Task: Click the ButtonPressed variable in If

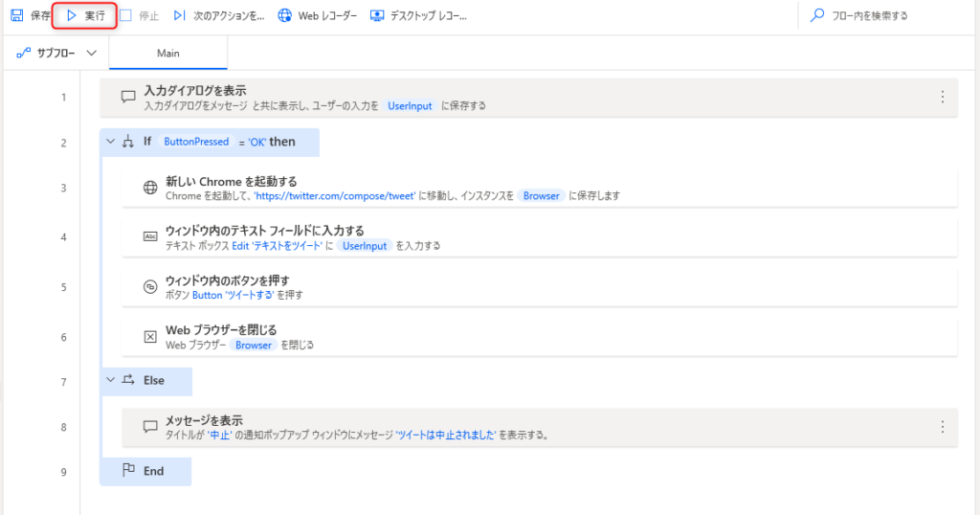Action: pos(196,142)
